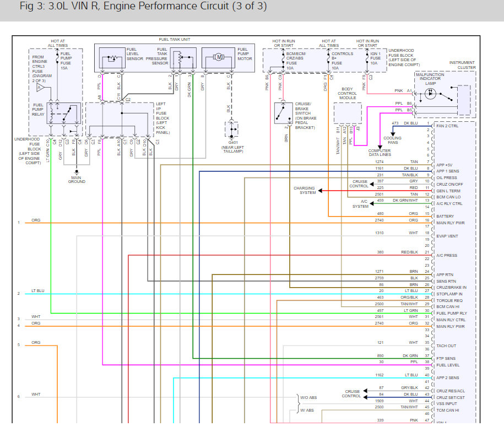Screen dimensions: 504x437
Task: Click the APP +5V pin label
Action: pyautogui.click(x=444, y=165)
